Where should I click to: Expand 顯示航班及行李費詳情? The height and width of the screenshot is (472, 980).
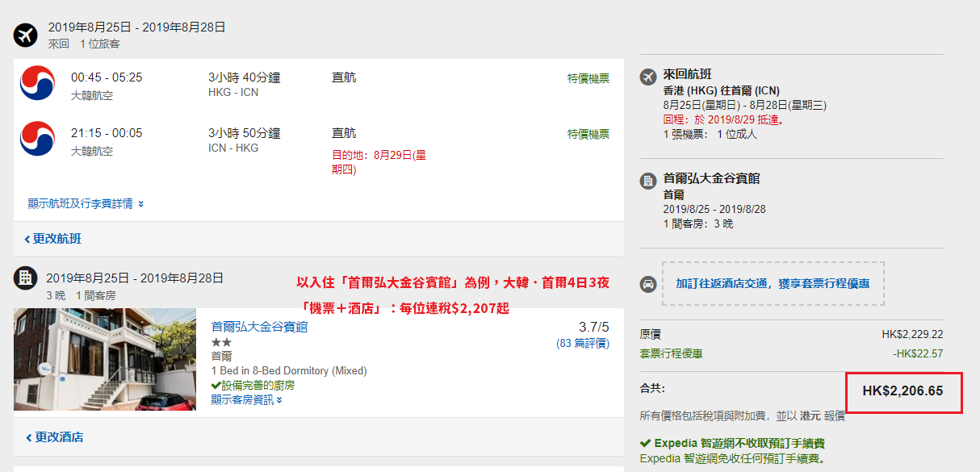coord(86,203)
